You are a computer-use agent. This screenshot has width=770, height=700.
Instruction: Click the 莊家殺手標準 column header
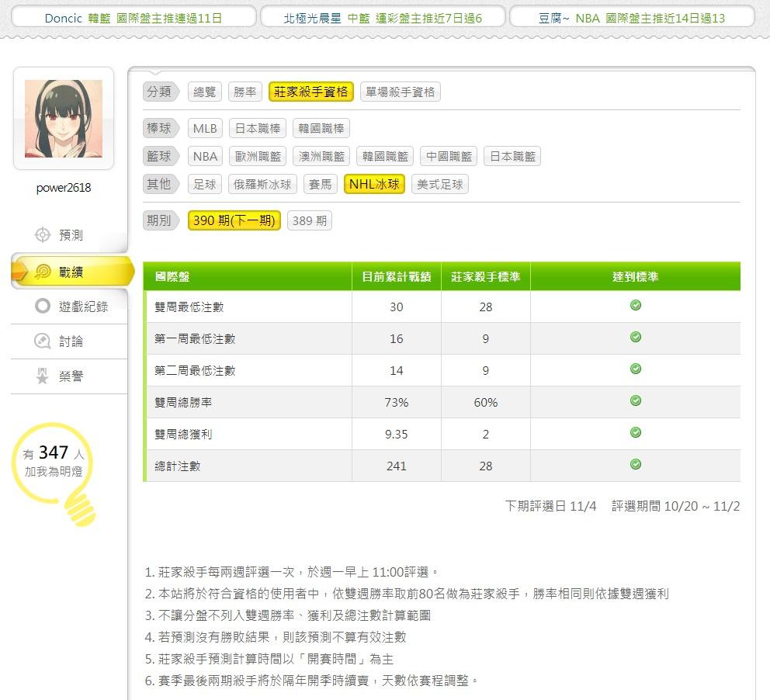[x=486, y=276]
